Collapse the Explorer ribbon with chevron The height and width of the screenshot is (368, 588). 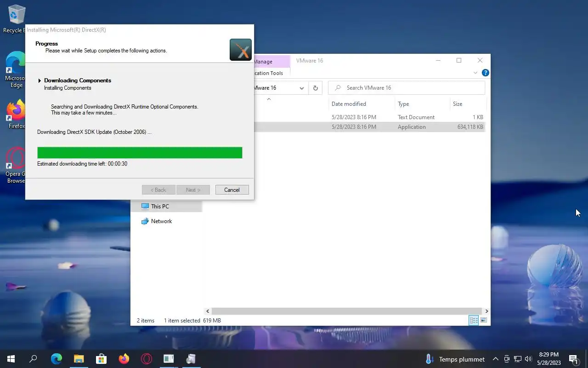(x=475, y=73)
